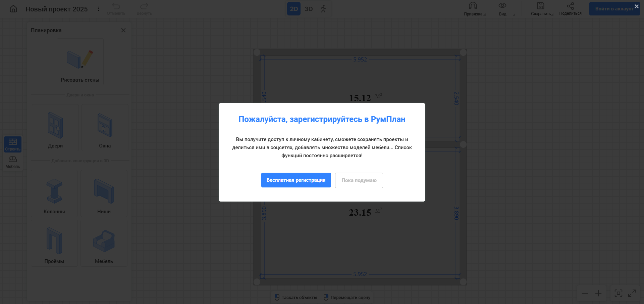644x304 pixels.
Task: Click the Новый проект 2025 project title
Action: coord(57,9)
